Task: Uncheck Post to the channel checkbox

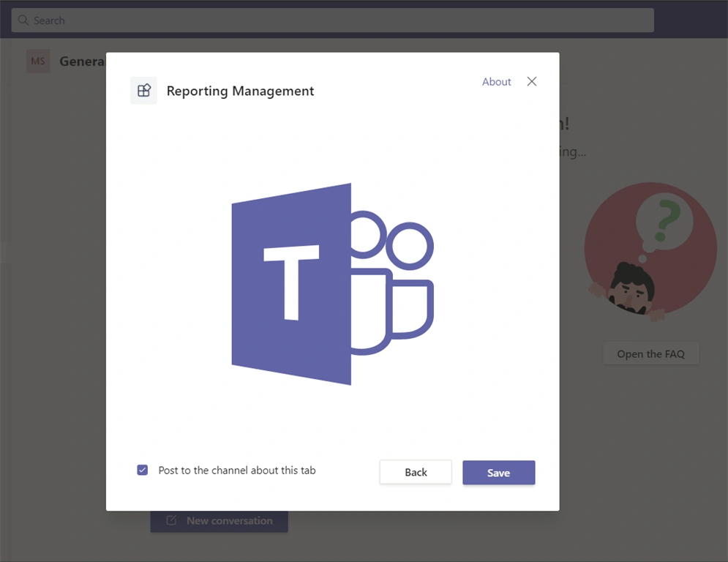Action: click(x=143, y=470)
